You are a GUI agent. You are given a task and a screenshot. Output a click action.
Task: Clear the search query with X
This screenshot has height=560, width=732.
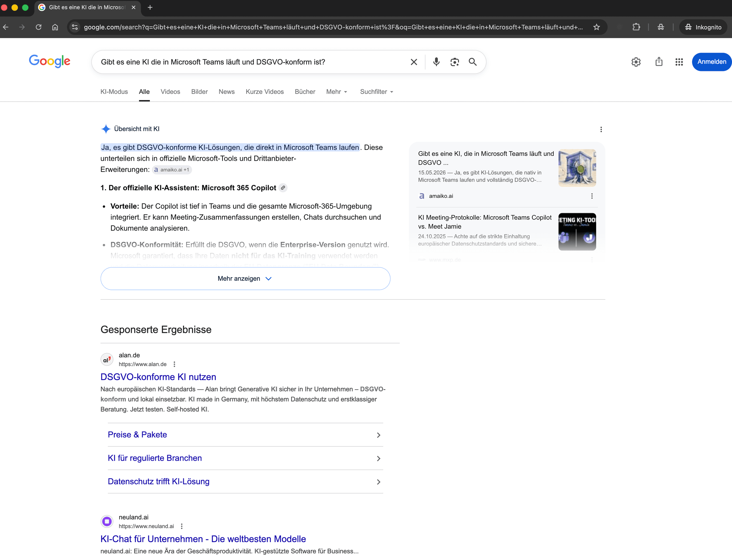pyautogui.click(x=414, y=62)
